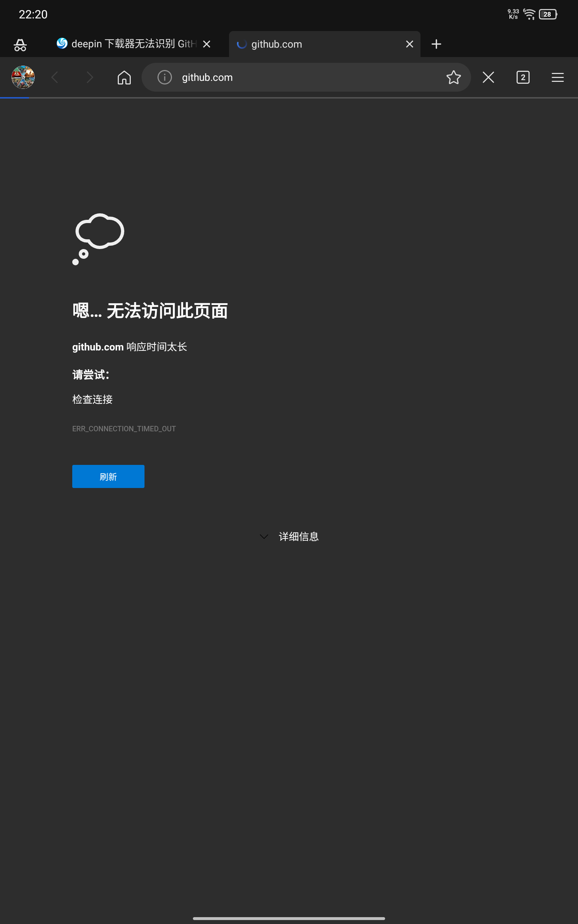Open the InPrivate mode icon
Viewport: 578px width, 924px height.
(x=20, y=45)
